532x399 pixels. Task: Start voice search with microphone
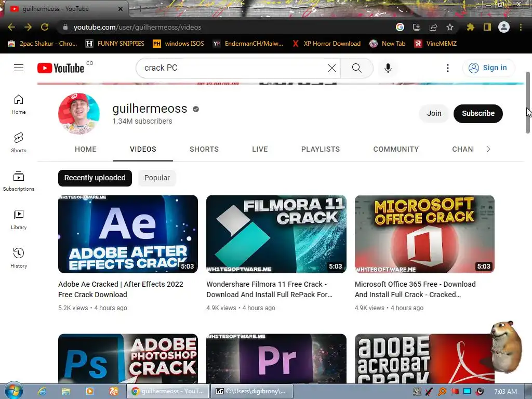click(388, 68)
